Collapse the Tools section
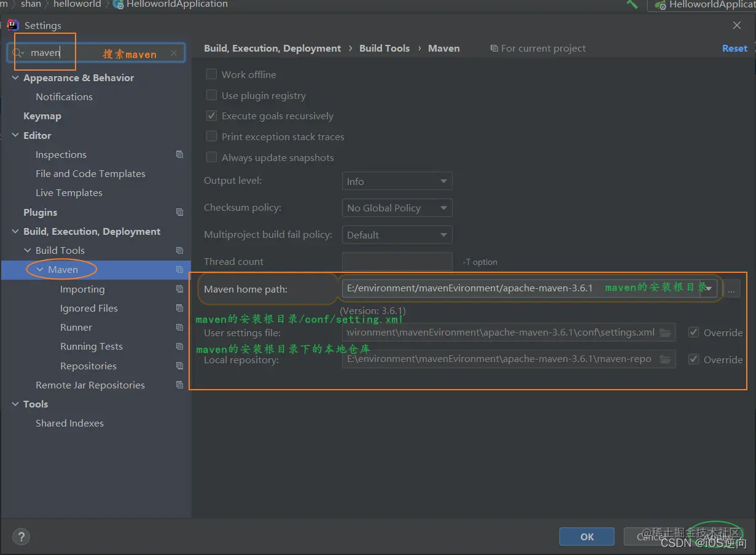Image resolution: width=756 pixels, height=555 pixels. tap(15, 404)
